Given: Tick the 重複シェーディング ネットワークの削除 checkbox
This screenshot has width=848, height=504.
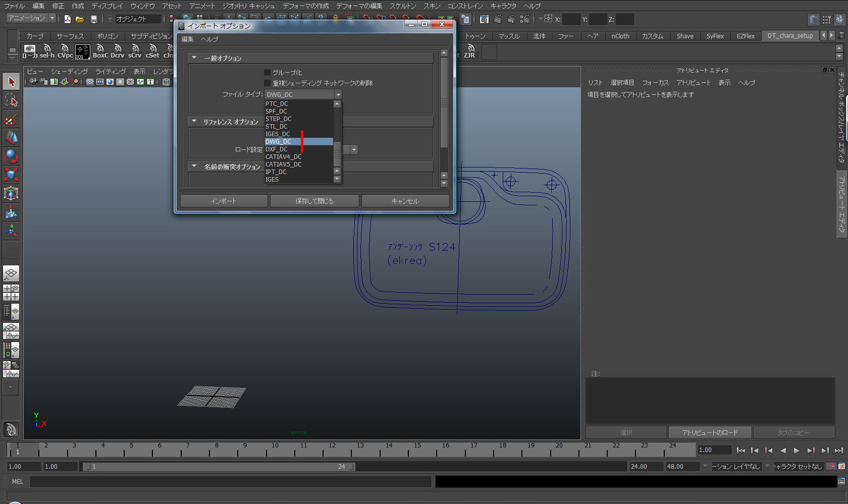Looking at the screenshot, I should pos(268,83).
